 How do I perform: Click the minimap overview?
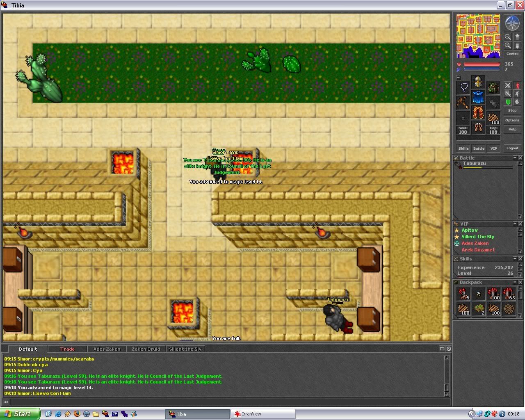[x=478, y=36]
